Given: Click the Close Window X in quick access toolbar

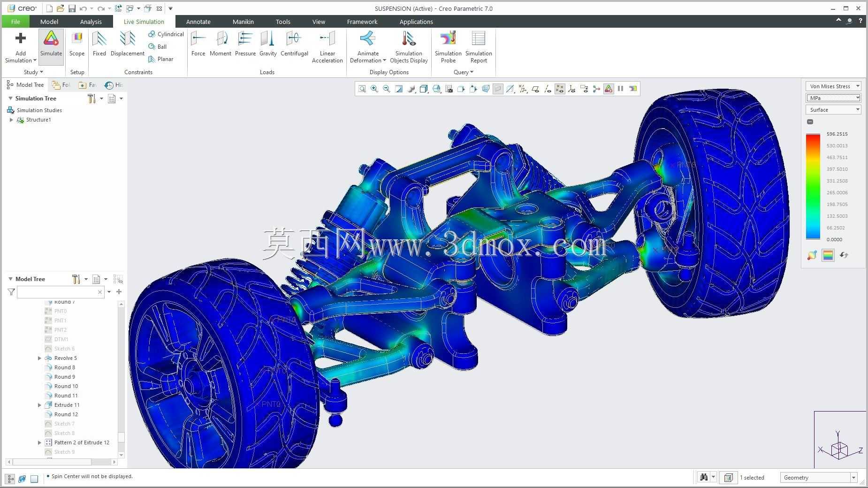Looking at the screenshot, I should point(159,8).
